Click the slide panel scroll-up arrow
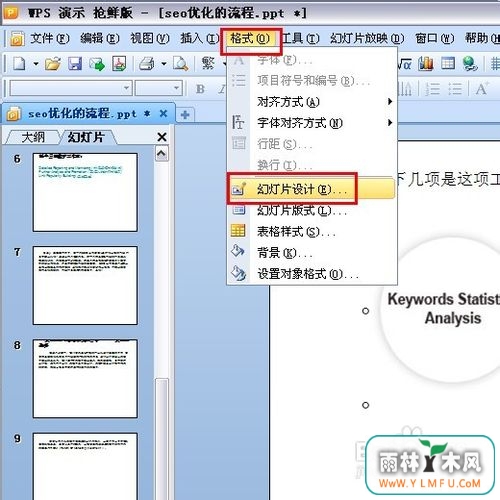Viewport: 500px width, 500px height. coord(162,153)
